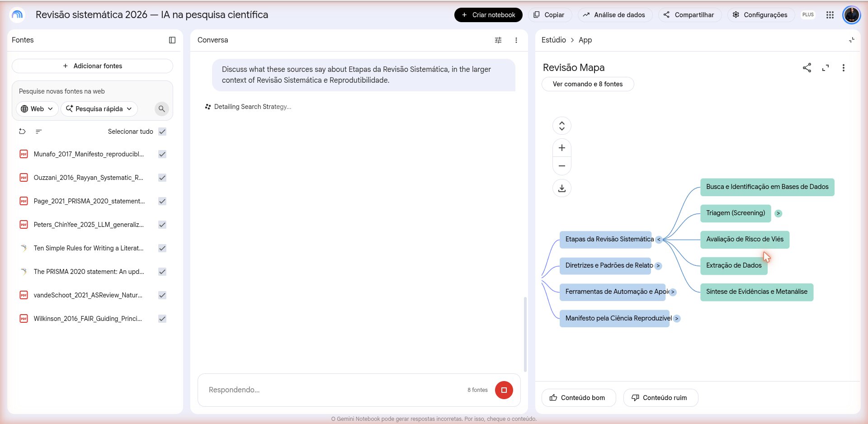
Task: Focus the Pesquise novas fontes search field
Action: (x=92, y=91)
